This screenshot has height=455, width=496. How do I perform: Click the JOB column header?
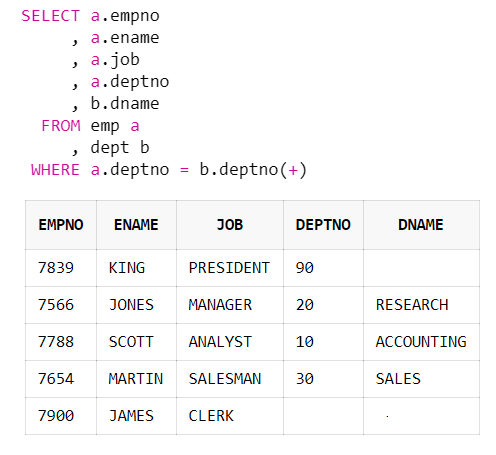pyautogui.click(x=230, y=225)
